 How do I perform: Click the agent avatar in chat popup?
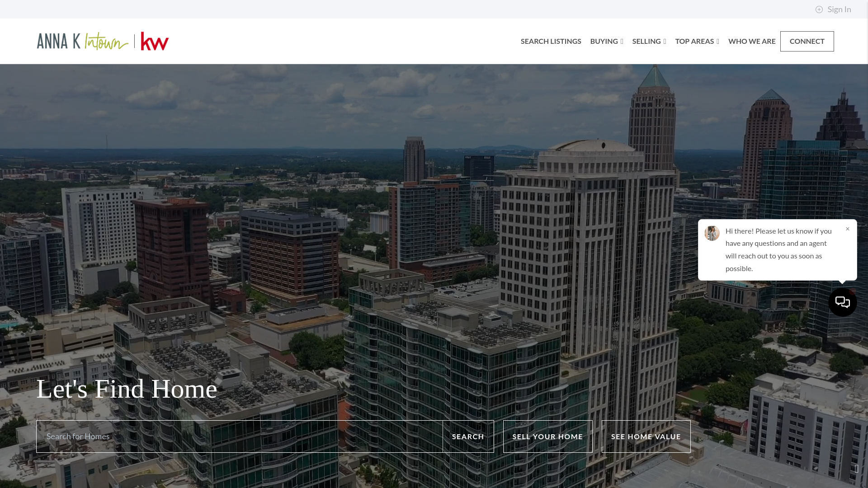coord(712,233)
